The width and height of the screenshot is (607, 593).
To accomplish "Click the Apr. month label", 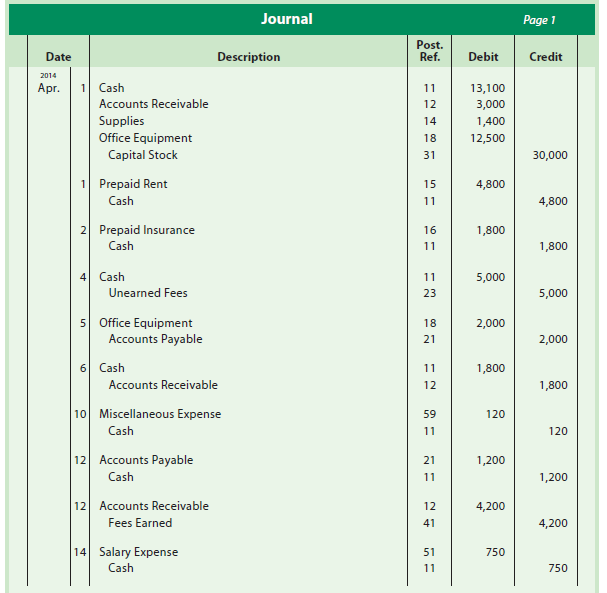I will click(49, 88).
